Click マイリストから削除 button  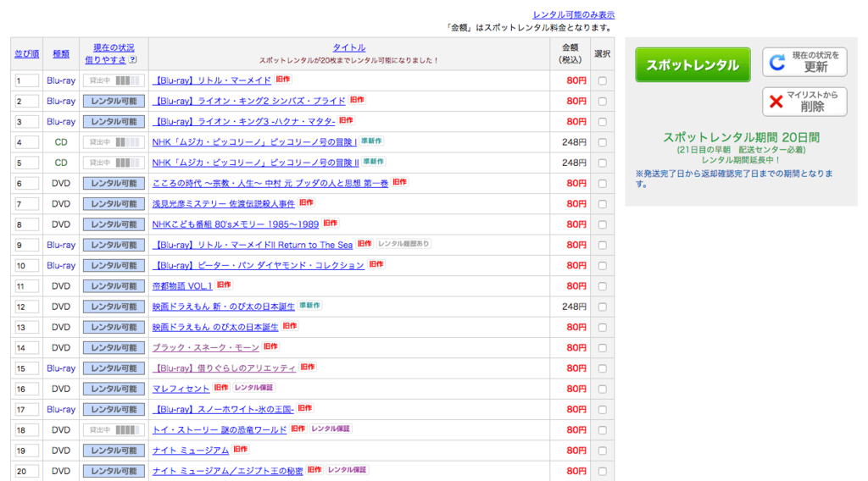804,102
